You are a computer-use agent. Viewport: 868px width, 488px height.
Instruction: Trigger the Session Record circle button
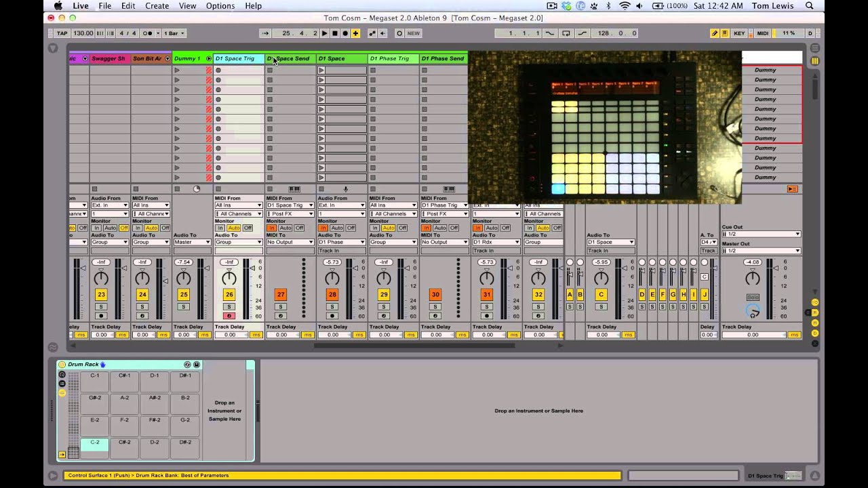[399, 33]
